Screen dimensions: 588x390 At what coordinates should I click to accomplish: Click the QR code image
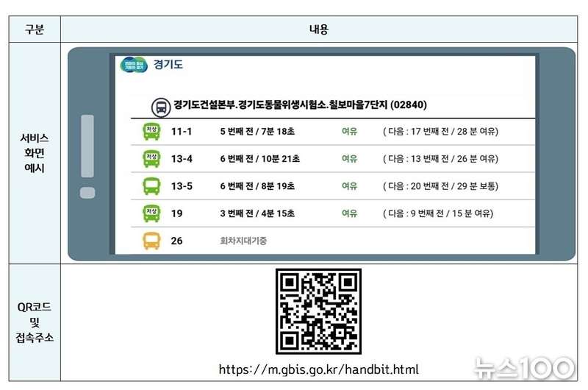coord(318,311)
